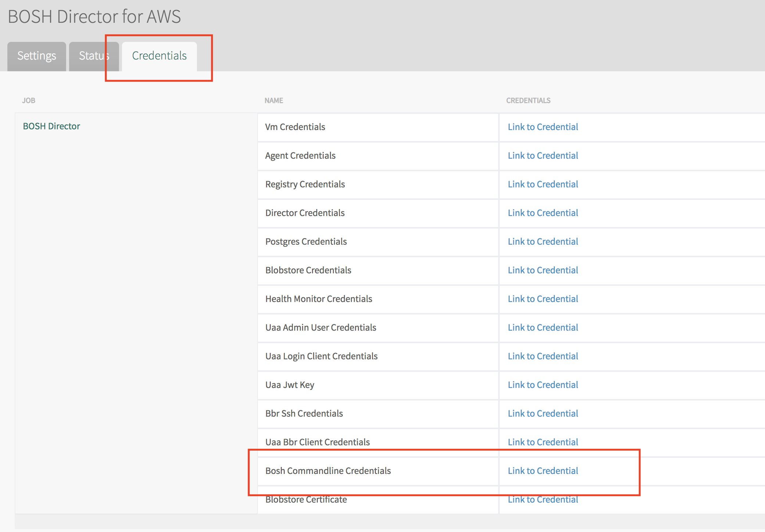Open Vm Credentials credential link
Viewport: 765px width, 532px height.
[x=542, y=127]
